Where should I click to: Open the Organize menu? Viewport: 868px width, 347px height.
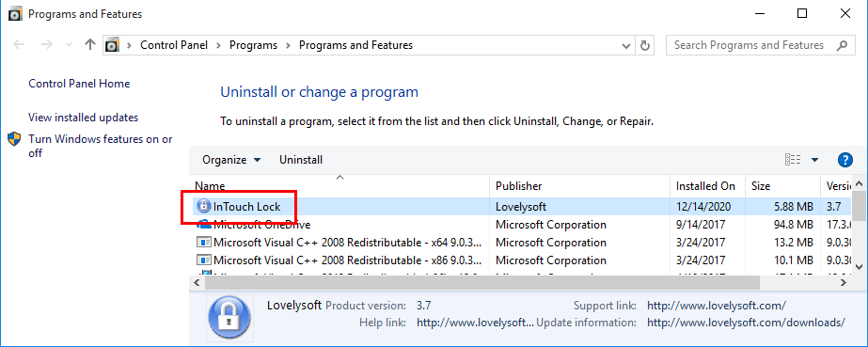click(231, 160)
